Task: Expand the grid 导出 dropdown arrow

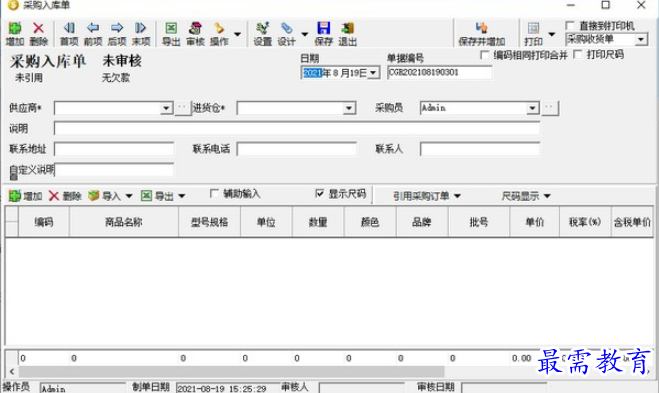Action: click(182, 196)
